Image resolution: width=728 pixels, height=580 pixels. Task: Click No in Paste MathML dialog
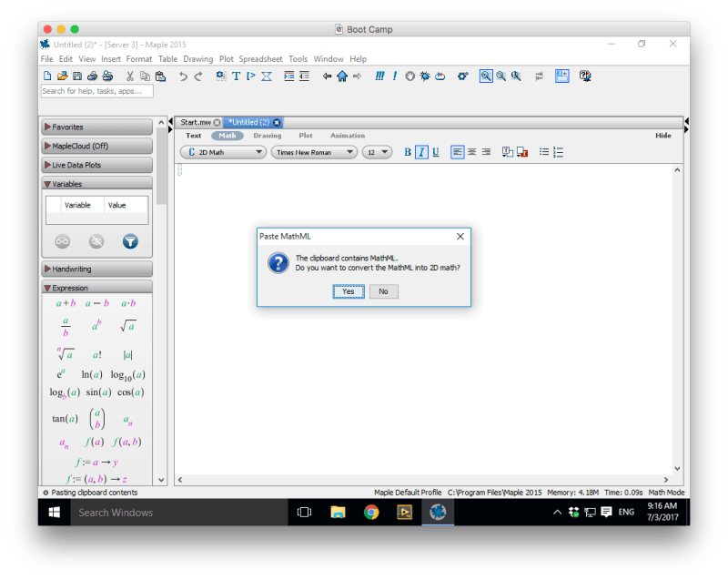coord(383,291)
